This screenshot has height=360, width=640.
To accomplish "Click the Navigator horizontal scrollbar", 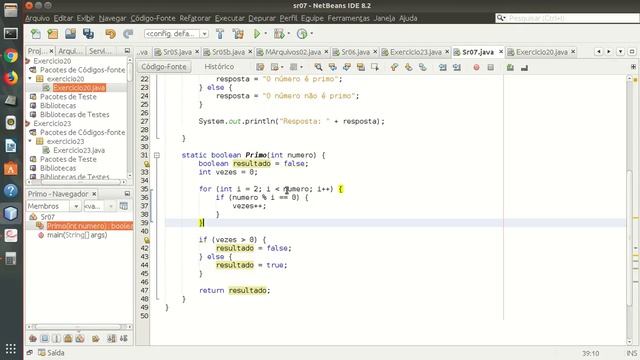I will coord(79,327).
